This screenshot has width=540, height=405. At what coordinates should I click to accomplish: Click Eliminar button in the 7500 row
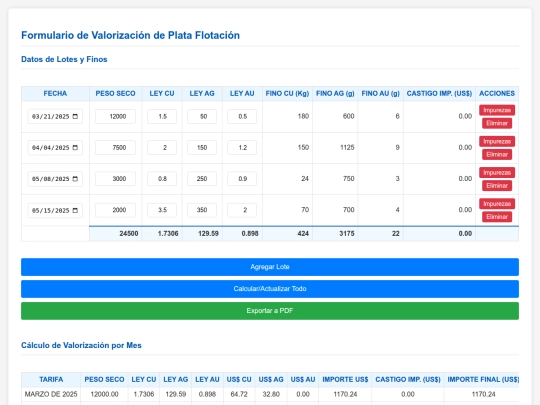pos(497,155)
